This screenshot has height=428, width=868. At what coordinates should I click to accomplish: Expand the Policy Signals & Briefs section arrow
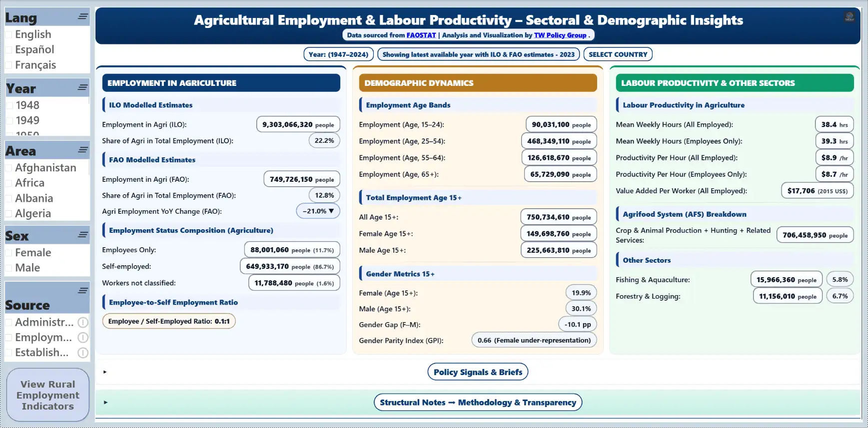coord(105,372)
